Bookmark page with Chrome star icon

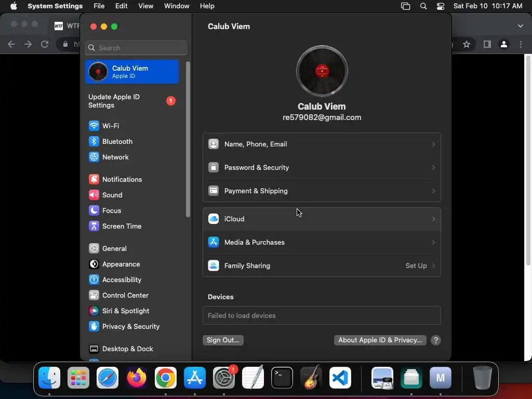pos(467,44)
